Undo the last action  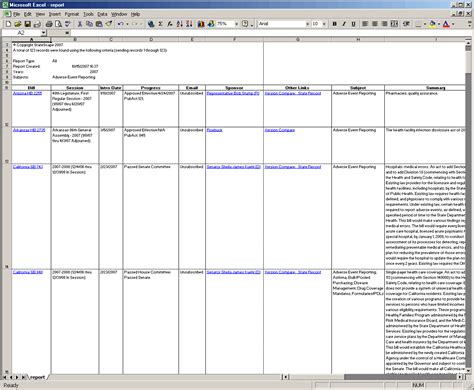point(121,24)
